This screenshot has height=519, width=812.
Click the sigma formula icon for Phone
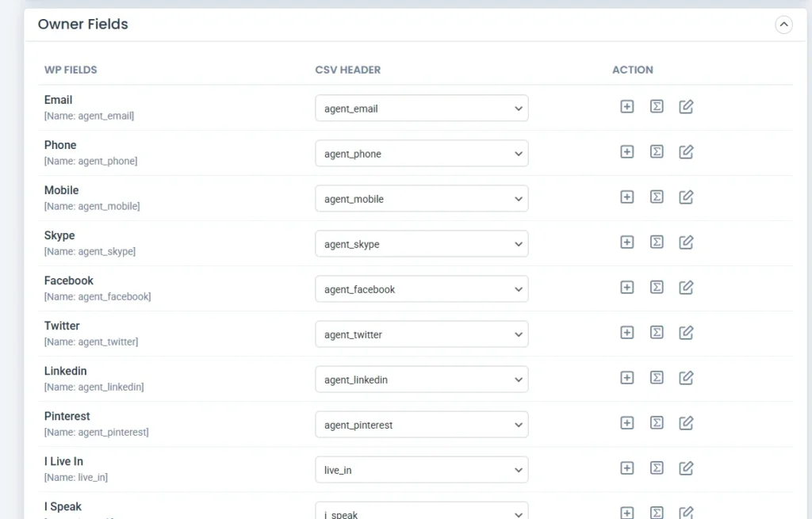tap(657, 152)
